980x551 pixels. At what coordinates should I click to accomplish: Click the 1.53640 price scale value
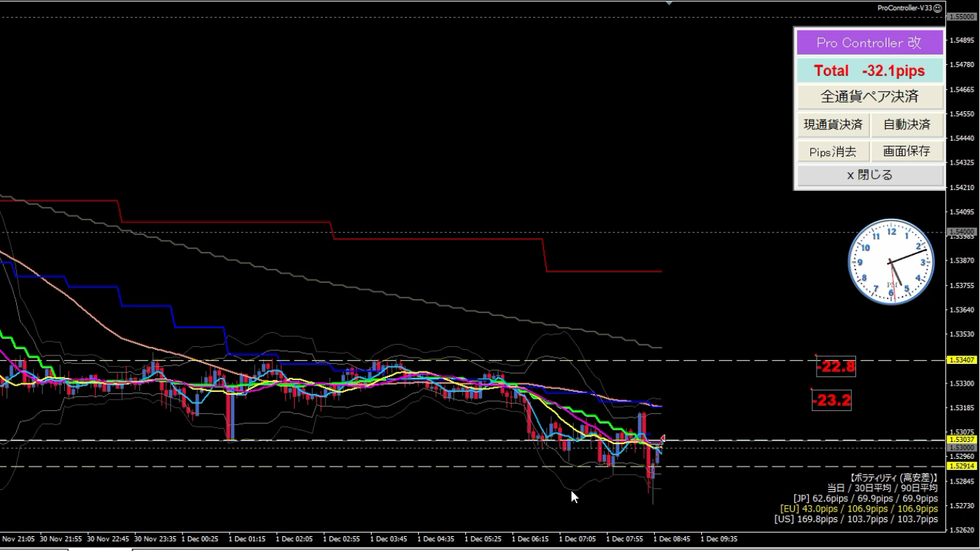(x=962, y=310)
